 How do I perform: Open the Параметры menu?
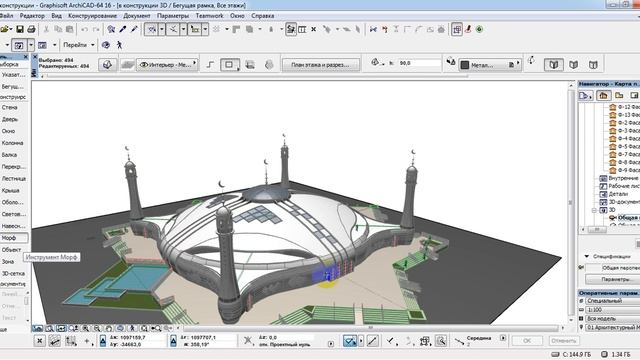click(173, 16)
